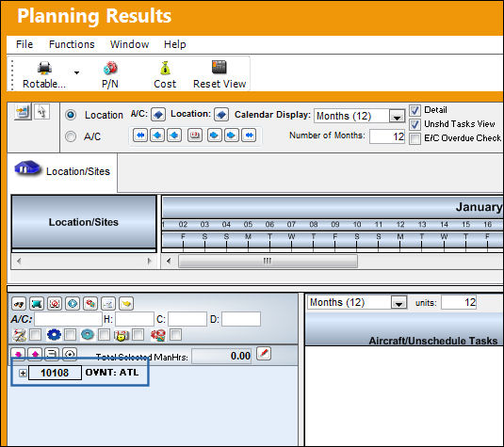The height and width of the screenshot is (447, 504).
Task: Click the magenta up arrow button
Action: coord(35,354)
